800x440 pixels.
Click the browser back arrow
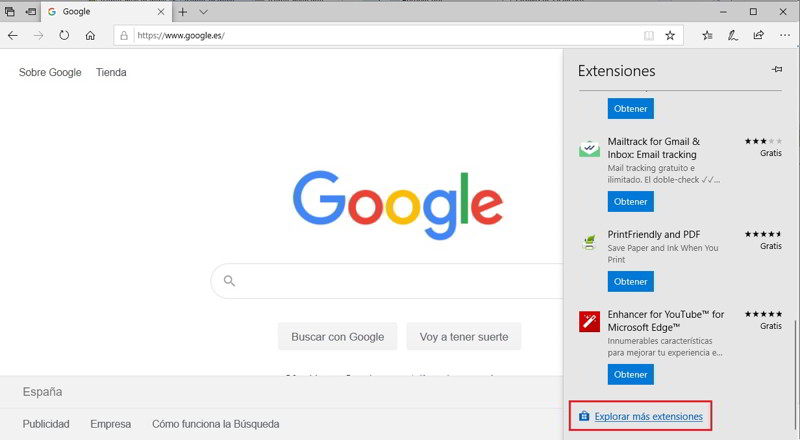coord(13,35)
